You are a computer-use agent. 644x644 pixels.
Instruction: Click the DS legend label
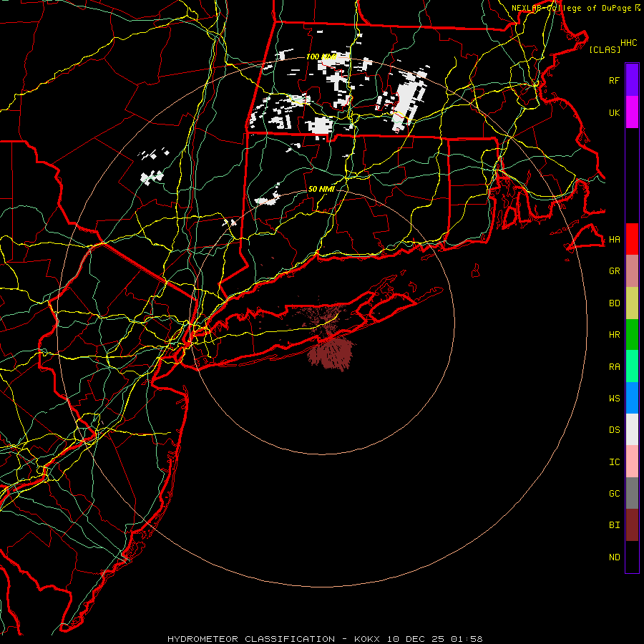614,430
